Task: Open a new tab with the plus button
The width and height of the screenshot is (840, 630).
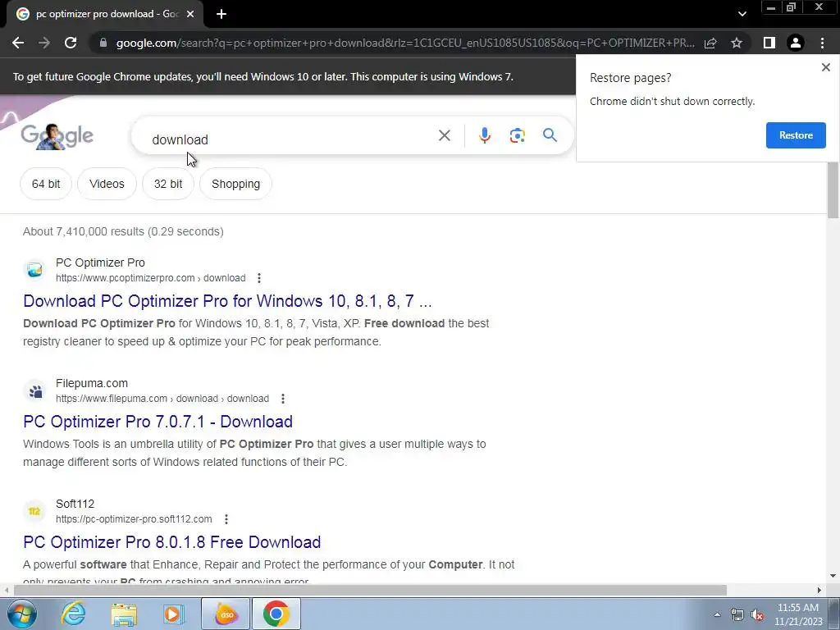Action: pyautogui.click(x=221, y=14)
